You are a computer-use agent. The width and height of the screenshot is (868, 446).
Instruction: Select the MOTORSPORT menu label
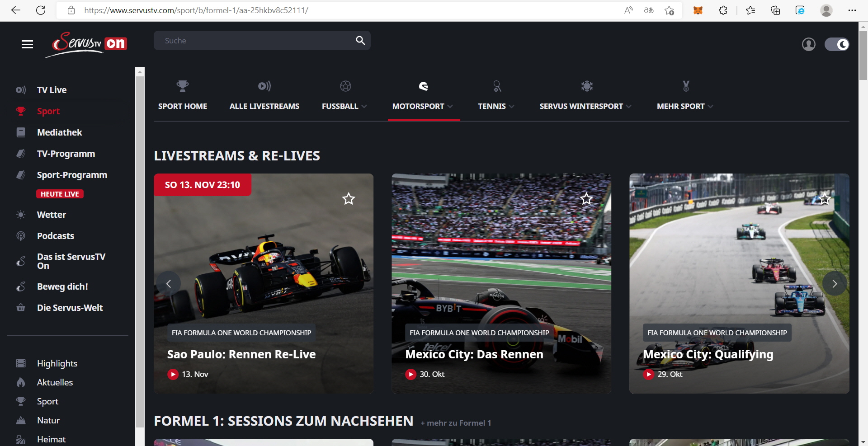tap(418, 106)
